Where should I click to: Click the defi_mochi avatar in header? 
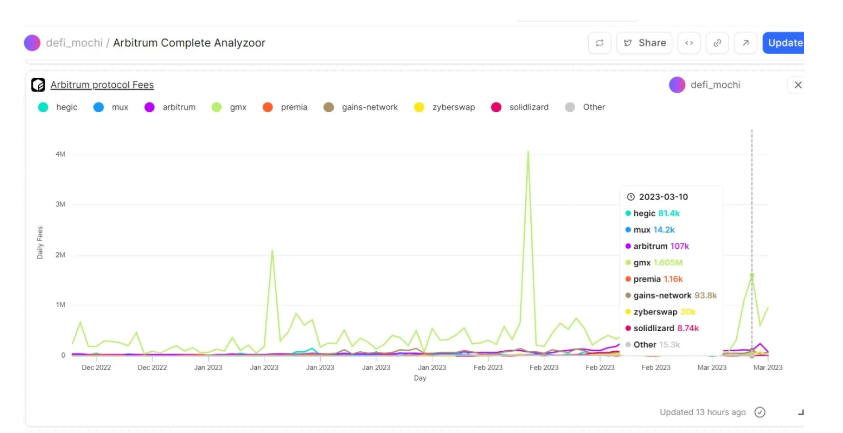coord(32,43)
